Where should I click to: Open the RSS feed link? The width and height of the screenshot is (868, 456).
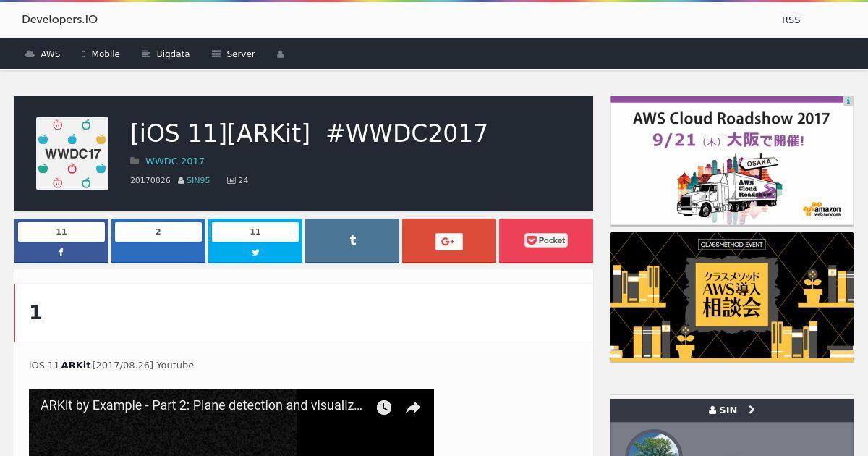click(x=791, y=20)
